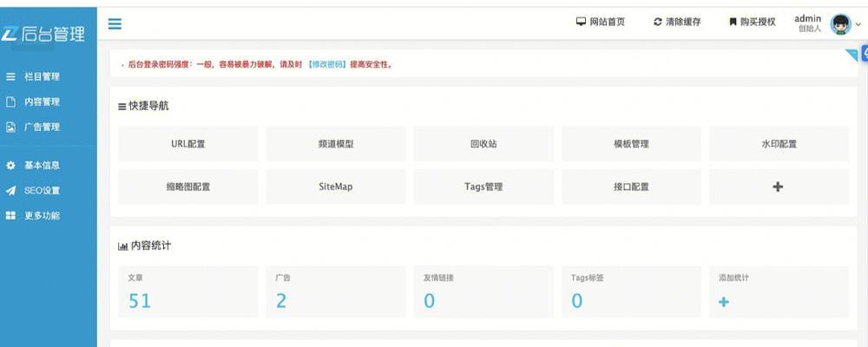This screenshot has width=868, height=347.
Task: Click the 更多功能 grid icon in sidebar
Action: [10, 215]
